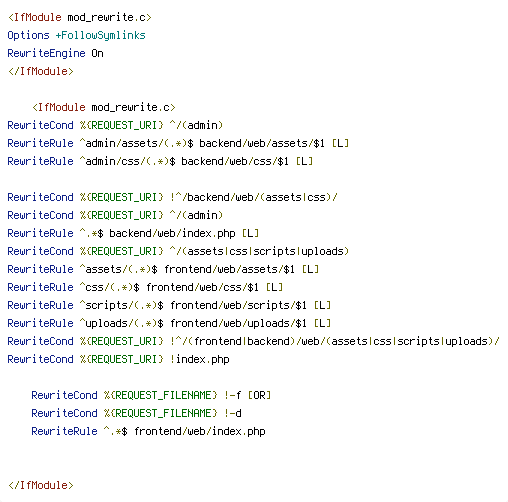Click the frontend/web/scripts RewriteRule
Viewport: 508px width, 502px height.
(169, 305)
